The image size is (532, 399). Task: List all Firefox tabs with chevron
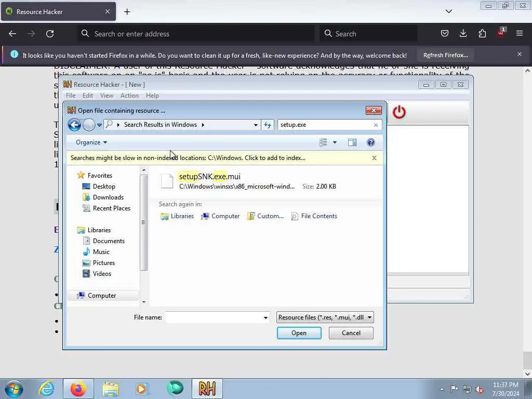point(448,11)
